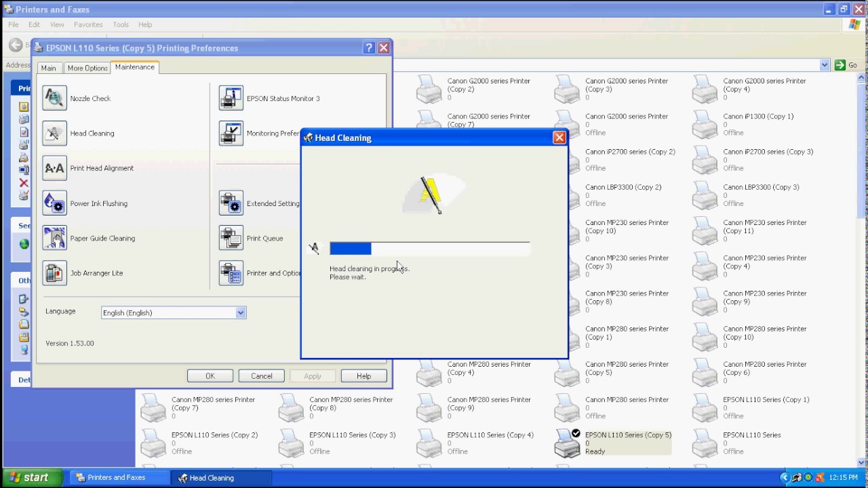Open Printer and Option Information icon
Screen dimensions: 868x488
[231, 273]
